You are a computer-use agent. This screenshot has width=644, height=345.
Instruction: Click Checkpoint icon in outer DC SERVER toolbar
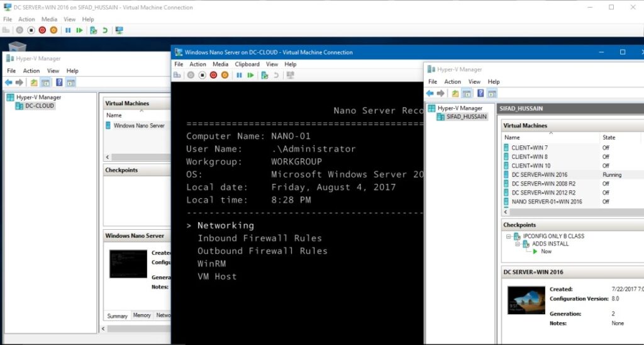tap(94, 30)
